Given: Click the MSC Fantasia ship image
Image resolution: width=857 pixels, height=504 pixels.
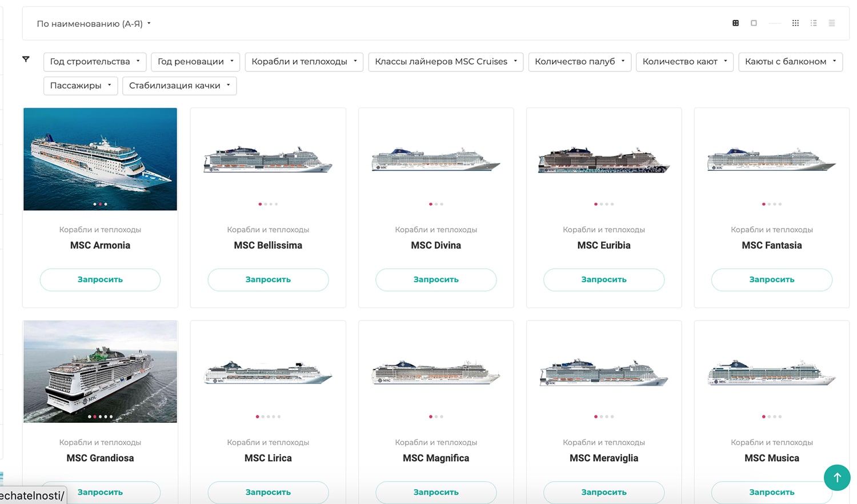Looking at the screenshot, I should [x=772, y=159].
